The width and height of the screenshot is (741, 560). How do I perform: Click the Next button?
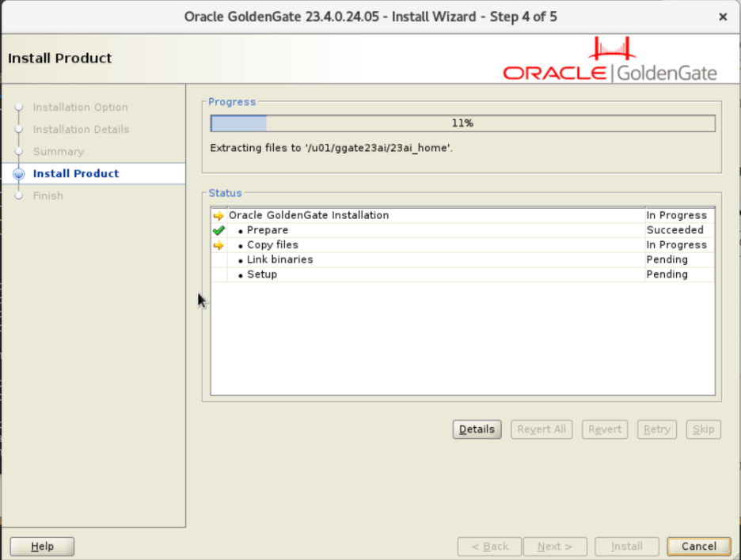(x=555, y=547)
